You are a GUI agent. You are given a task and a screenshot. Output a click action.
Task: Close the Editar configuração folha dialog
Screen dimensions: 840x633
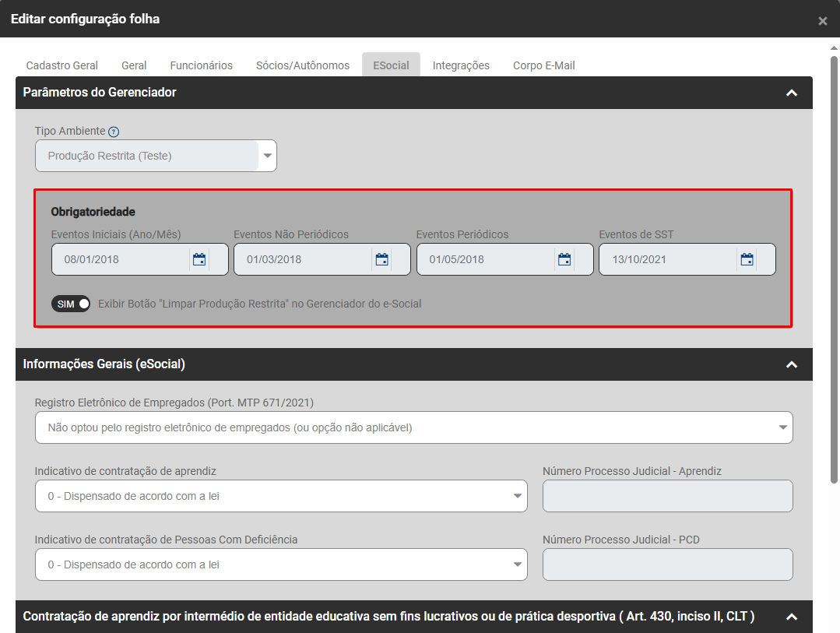click(x=822, y=21)
